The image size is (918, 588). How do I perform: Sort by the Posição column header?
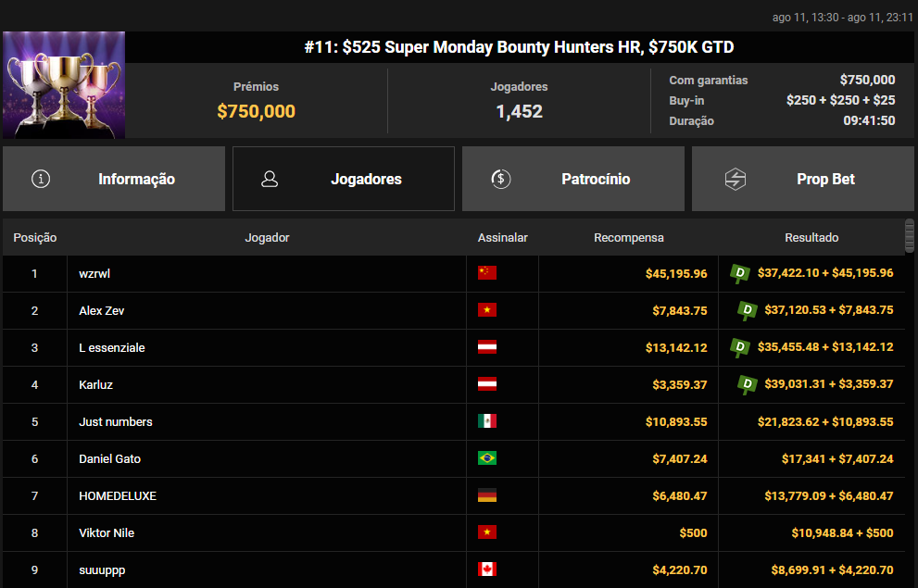point(35,238)
